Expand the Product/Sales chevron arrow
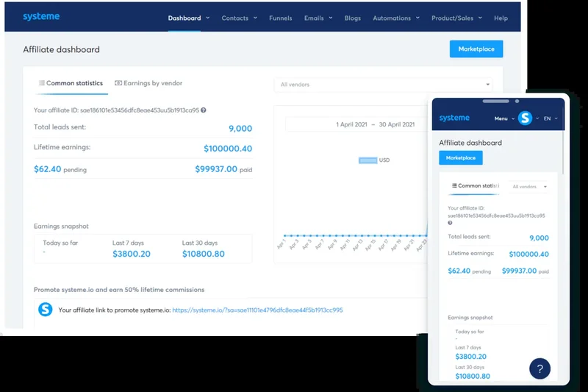588x392 pixels. pyautogui.click(x=481, y=18)
